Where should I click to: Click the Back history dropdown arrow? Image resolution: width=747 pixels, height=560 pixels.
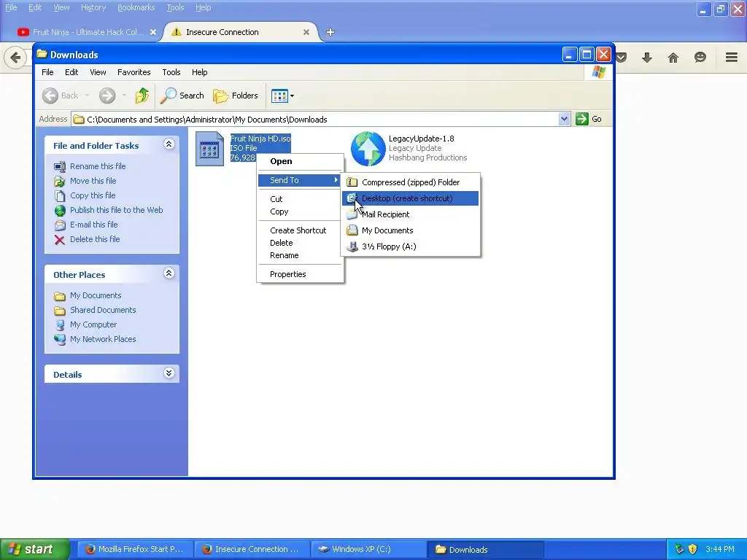(x=88, y=96)
